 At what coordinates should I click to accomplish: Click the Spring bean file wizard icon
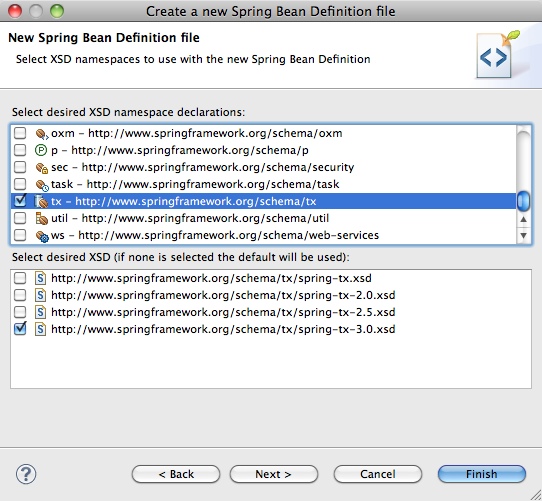coord(497,54)
